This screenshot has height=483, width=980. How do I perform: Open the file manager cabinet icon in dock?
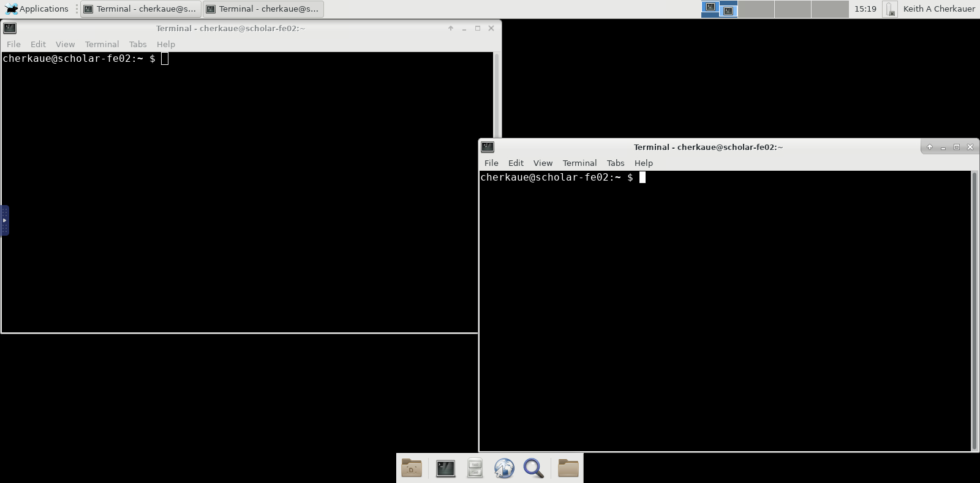[475, 468]
